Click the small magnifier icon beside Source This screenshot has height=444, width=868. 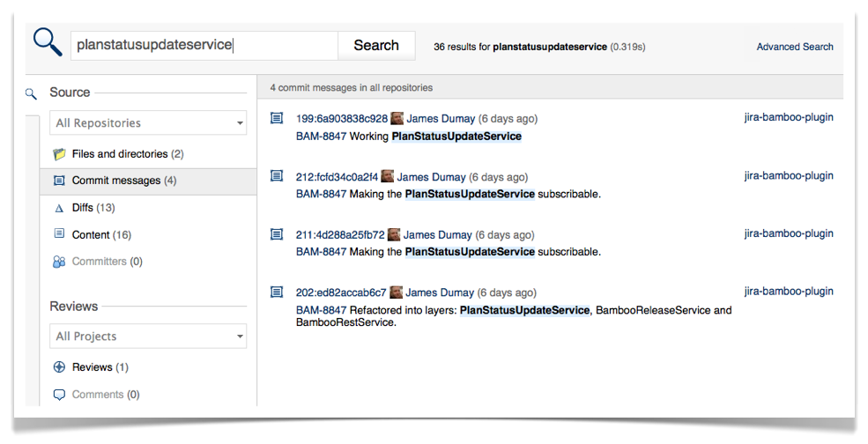[x=31, y=93]
